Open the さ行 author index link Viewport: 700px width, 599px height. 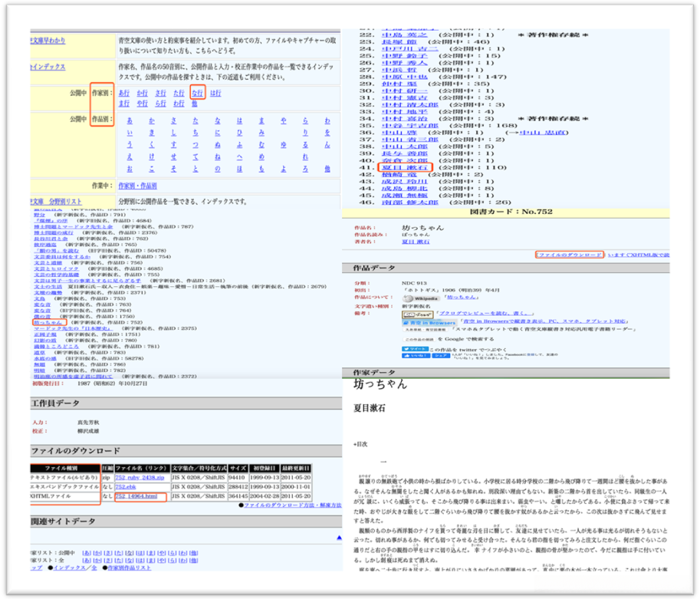tap(161, 93)
